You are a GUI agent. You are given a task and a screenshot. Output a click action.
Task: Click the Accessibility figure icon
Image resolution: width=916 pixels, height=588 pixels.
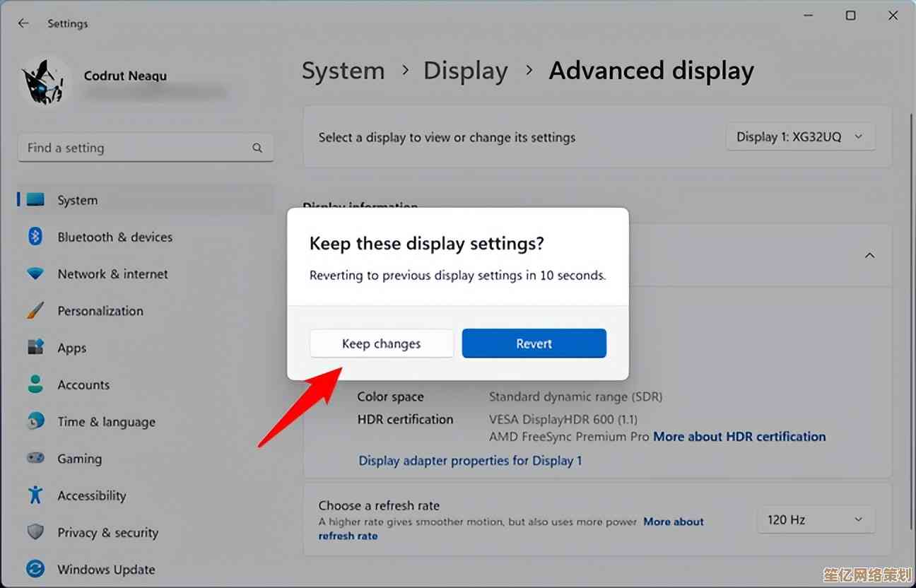coord(35,495)
